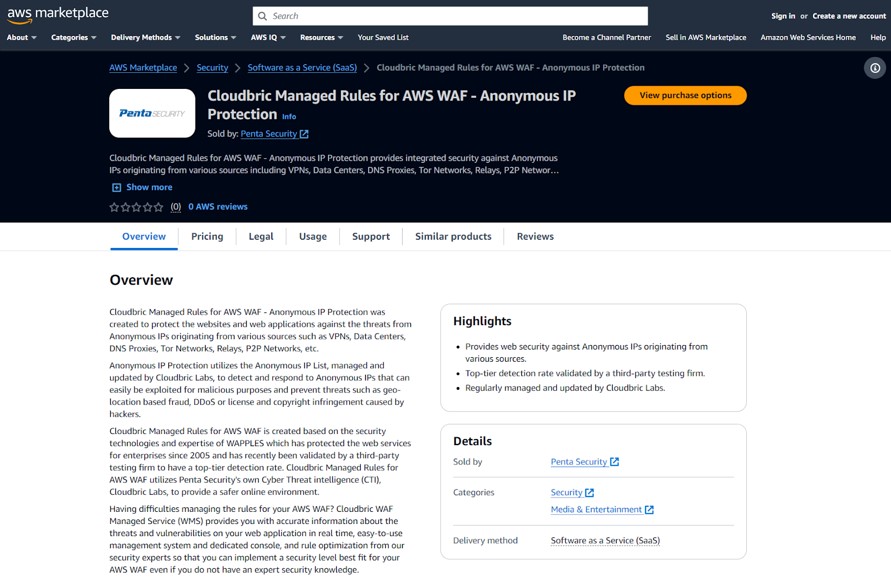Open Penta Security link under product title
This screenshot has width=891, height=577.
tap(269, 134)
